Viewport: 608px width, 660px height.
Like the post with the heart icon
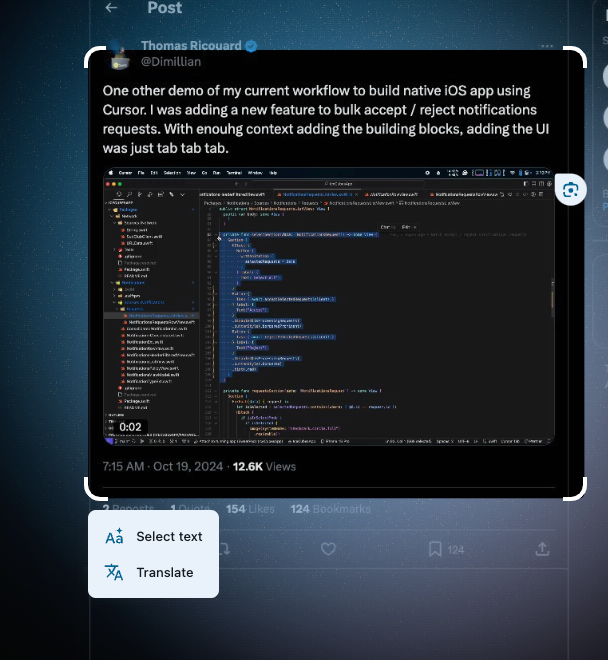(x=328, y=549)
